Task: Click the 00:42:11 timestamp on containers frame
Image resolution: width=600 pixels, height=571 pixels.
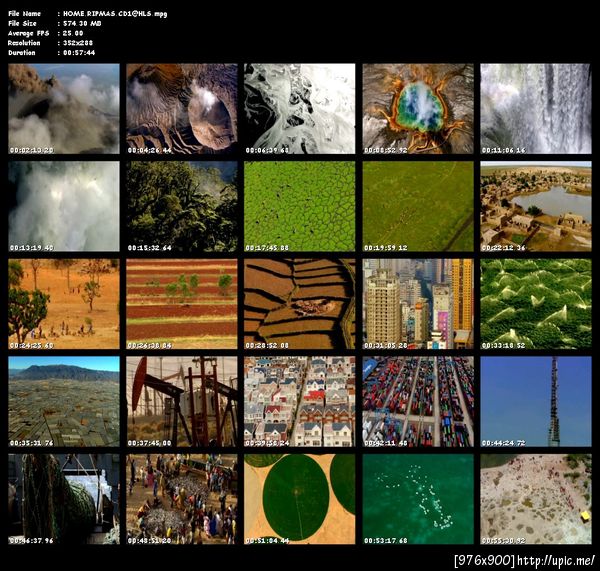Action: tap(386, 443)
